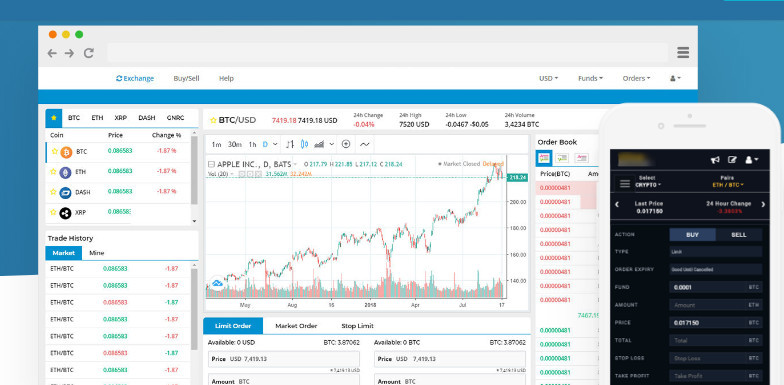Click the TradingView cloud logo on chart
Image resolution: width=784 pixels, height=385 pixels.
[x=217, y=283]
